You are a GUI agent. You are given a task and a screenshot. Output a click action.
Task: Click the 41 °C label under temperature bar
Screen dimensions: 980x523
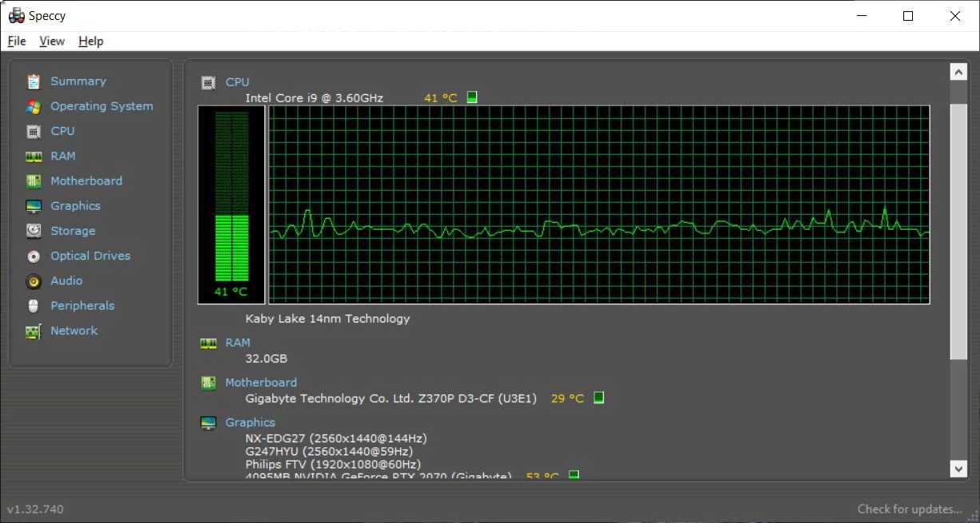(231, 291)
